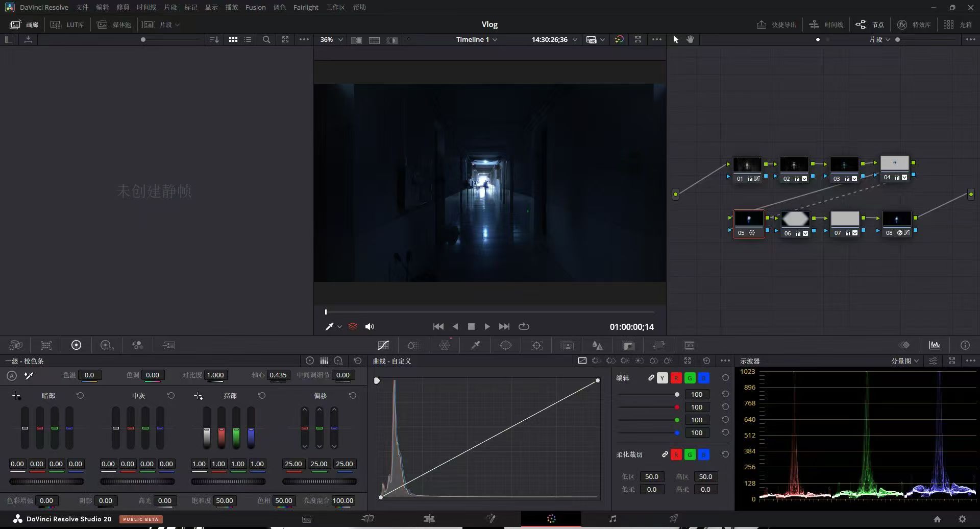Play the clip forward

click(487, 327)
